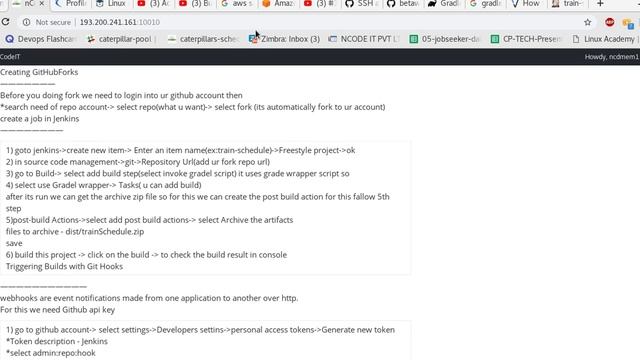
Task: Switch to the Gradl tab with elephant icon
Action: (x=445, y=4)
